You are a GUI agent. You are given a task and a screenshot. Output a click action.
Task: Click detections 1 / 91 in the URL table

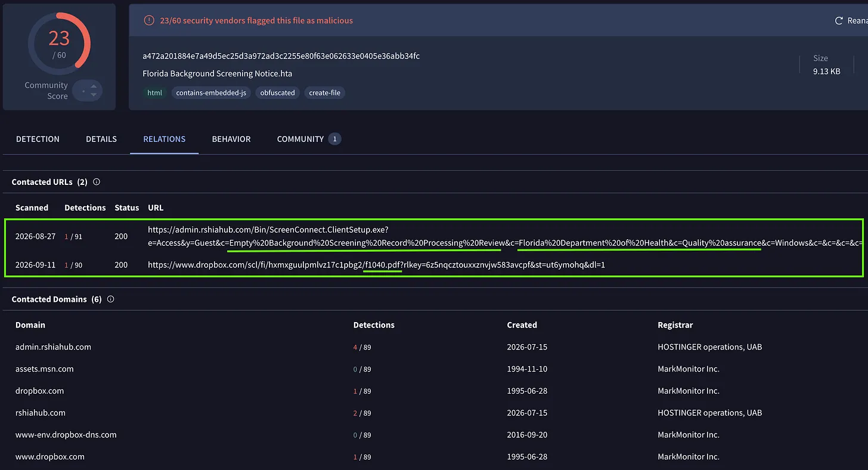73,236
